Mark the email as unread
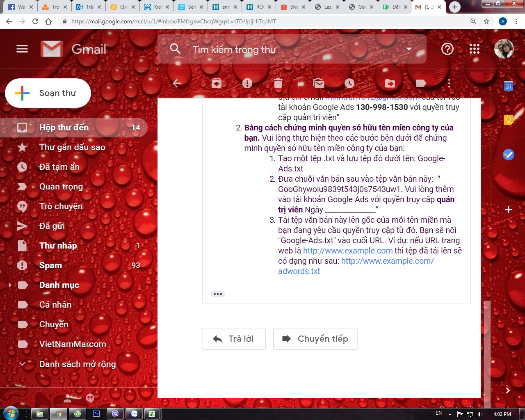The height and width of the screenshot is (420, 525). 319,84
